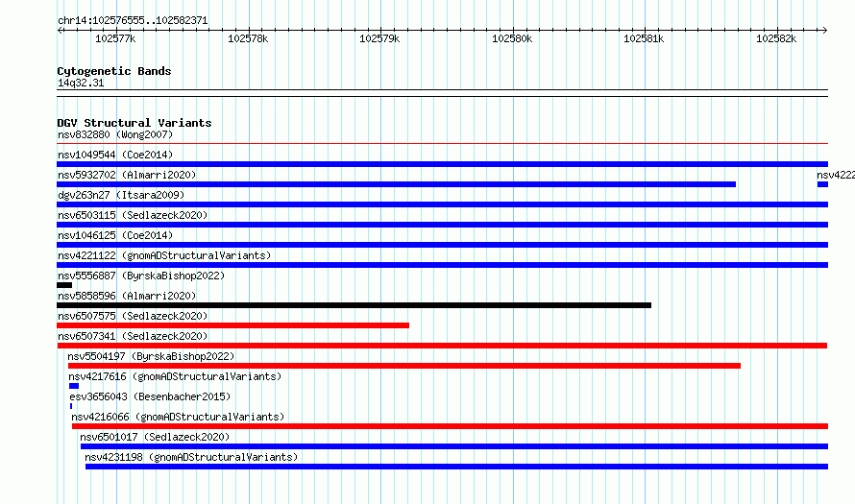Open dgv263n27 (Itsara2009) variant label

pyautogui.click(x=121, y=195)
